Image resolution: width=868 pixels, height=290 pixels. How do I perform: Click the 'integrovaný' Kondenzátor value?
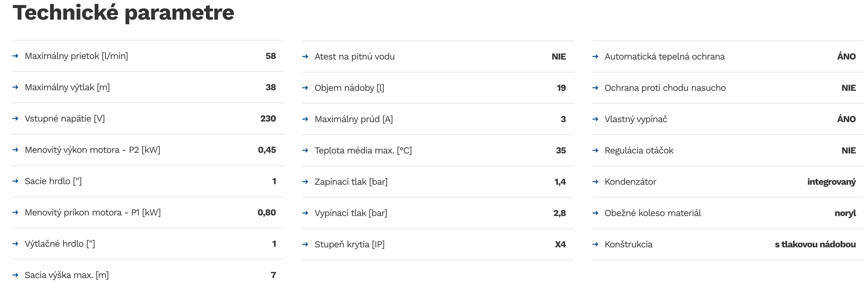832,182
